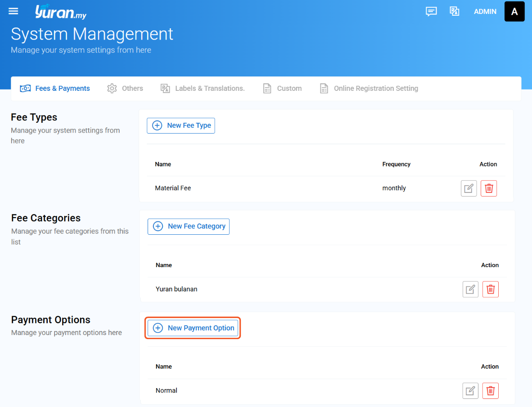Click the plus icon in New Payment Option
The width and height of the screenshot is (532, 407).
[x=158, y=328]
